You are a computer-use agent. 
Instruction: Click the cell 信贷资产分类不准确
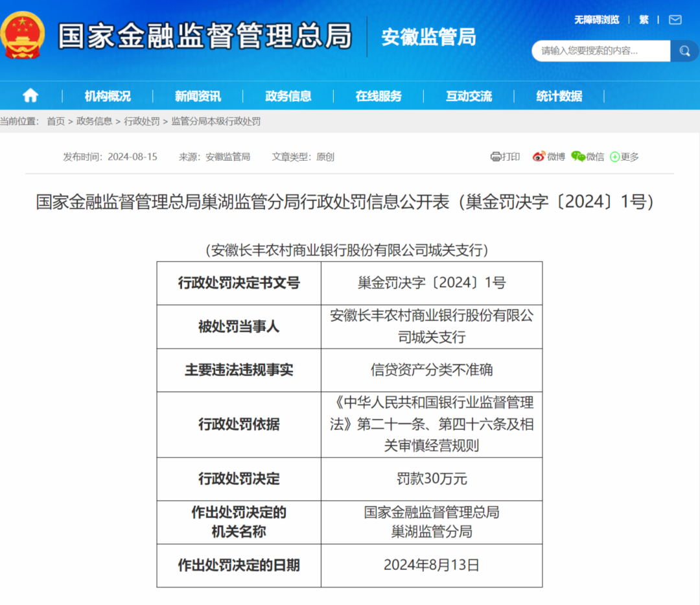432,370
